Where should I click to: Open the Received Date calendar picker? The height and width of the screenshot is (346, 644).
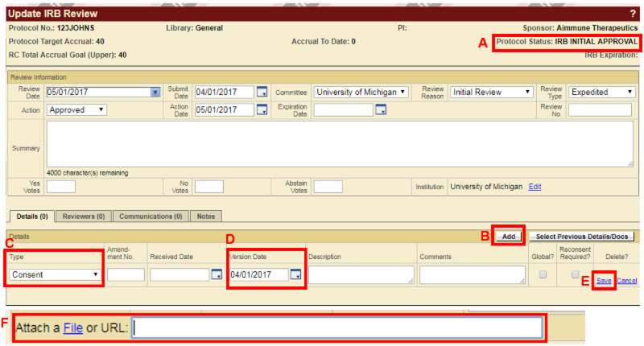(x=217, y=275)
